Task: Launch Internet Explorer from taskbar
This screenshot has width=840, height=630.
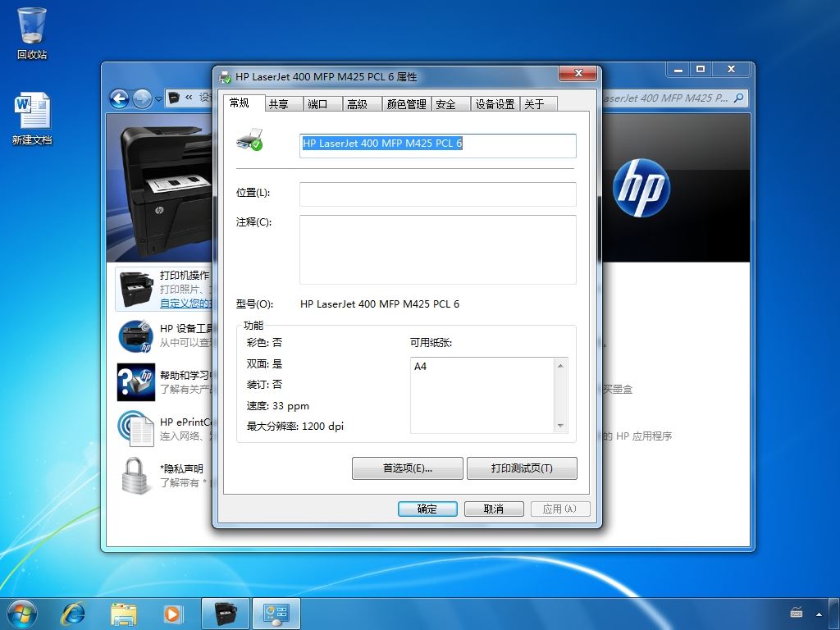Action: pos(73,614)
